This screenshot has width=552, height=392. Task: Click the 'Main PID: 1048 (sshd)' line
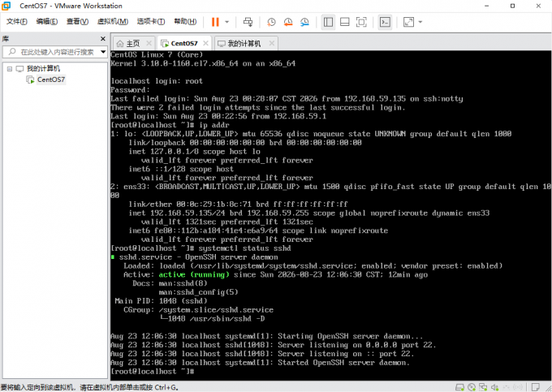coord(161,301)
